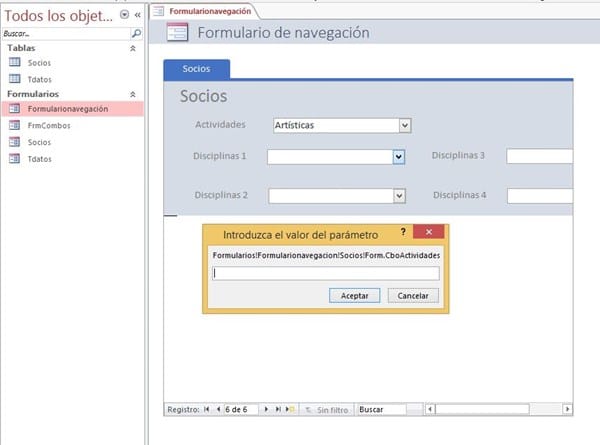Viewport: 600px width, 445px height.
Task: Click the navigation form icon in header
Action: (177, 32)
